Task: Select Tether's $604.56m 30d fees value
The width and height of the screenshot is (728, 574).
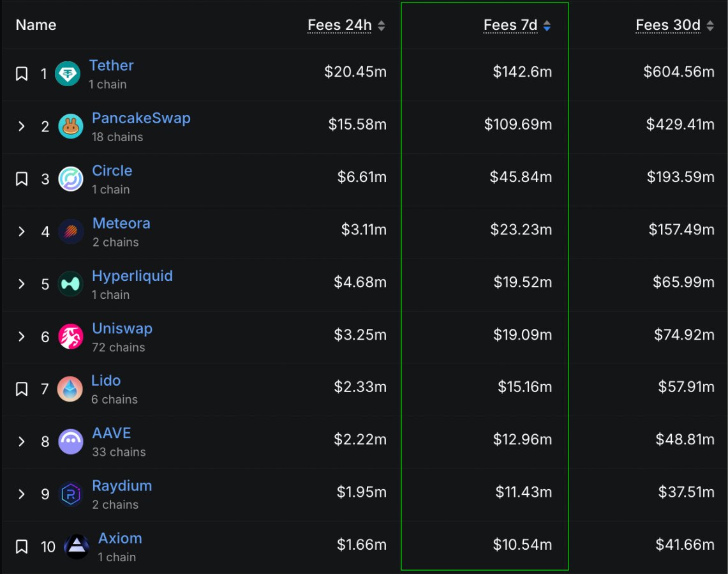Action: pyautogui.click(x=679, y=72)
